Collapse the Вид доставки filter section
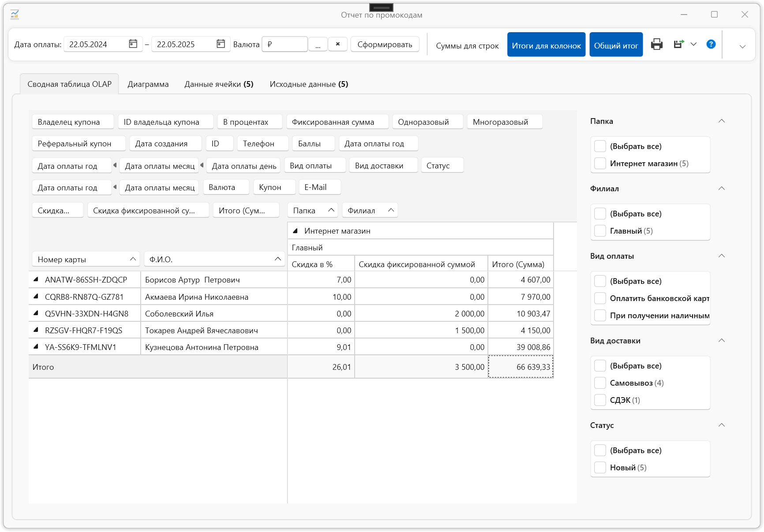764x532 pixels. pos(722,340)
